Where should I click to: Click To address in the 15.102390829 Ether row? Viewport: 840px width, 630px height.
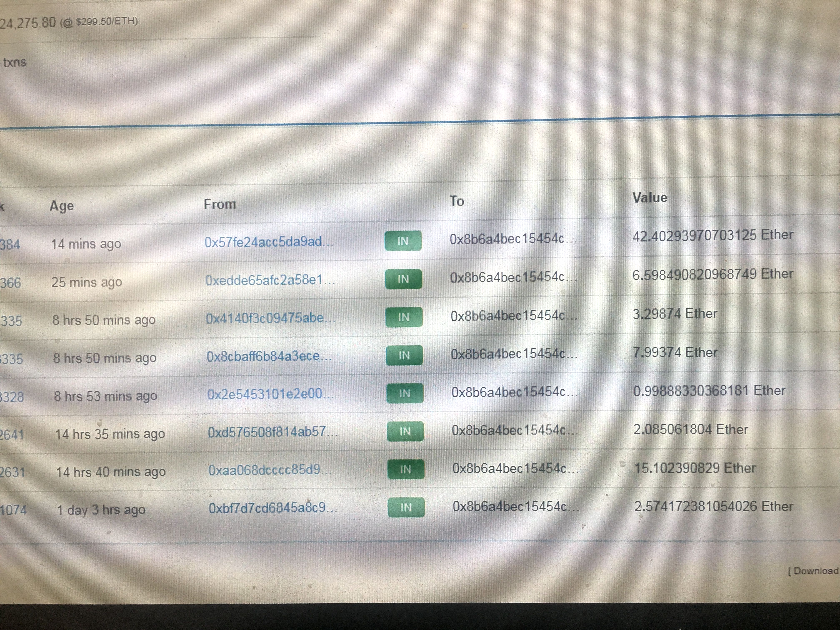[x=515, y=469]
